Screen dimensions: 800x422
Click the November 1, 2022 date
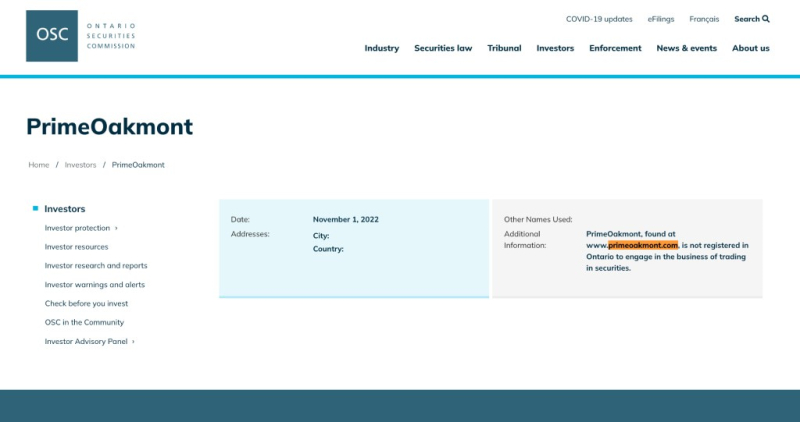[x=345, y=219]
